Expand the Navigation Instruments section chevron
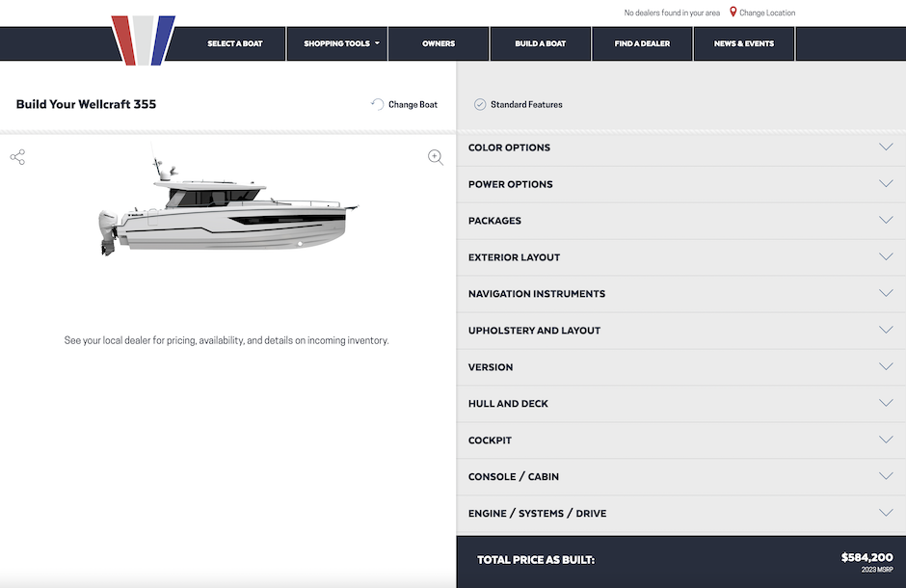906x588 pixels. click(886, 293)
